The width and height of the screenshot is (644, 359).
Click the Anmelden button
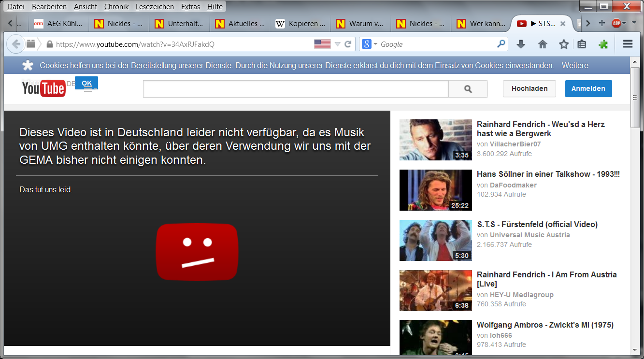coord(588,88)
